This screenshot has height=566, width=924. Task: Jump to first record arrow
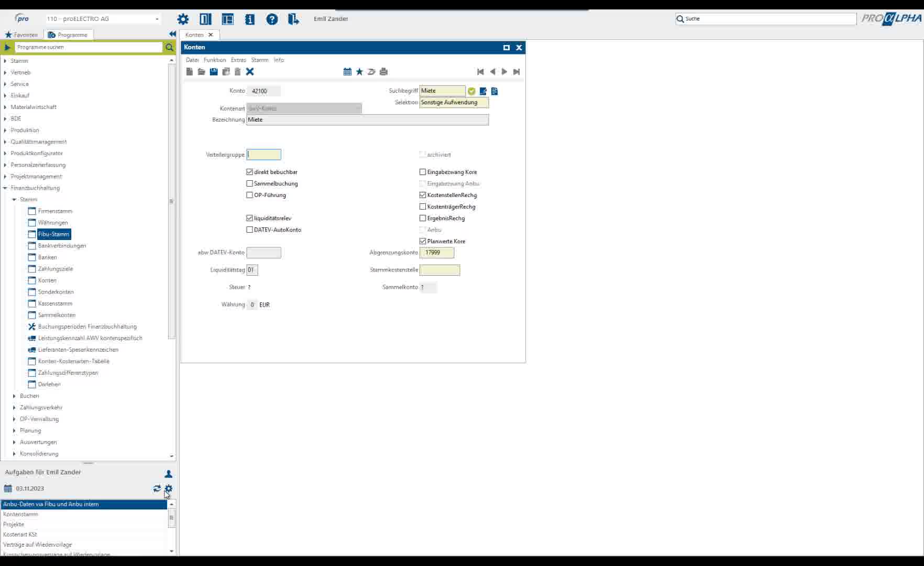click(480, 72)
